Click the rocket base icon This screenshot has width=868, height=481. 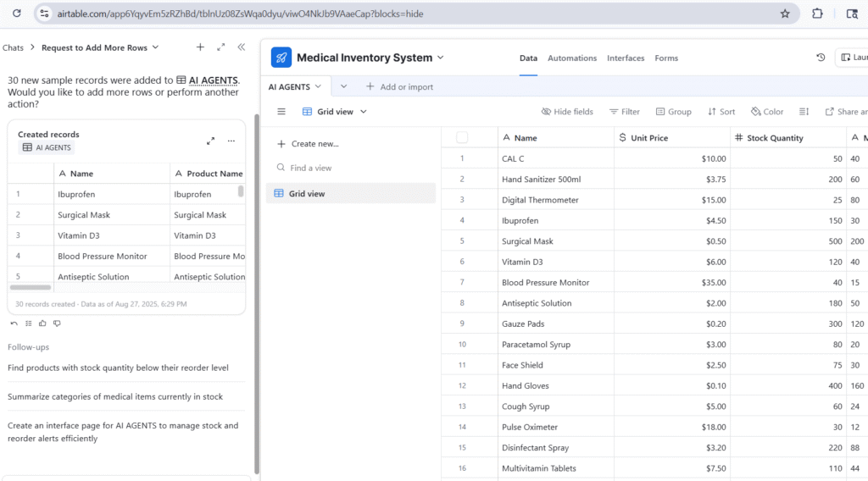click(281, 58)
